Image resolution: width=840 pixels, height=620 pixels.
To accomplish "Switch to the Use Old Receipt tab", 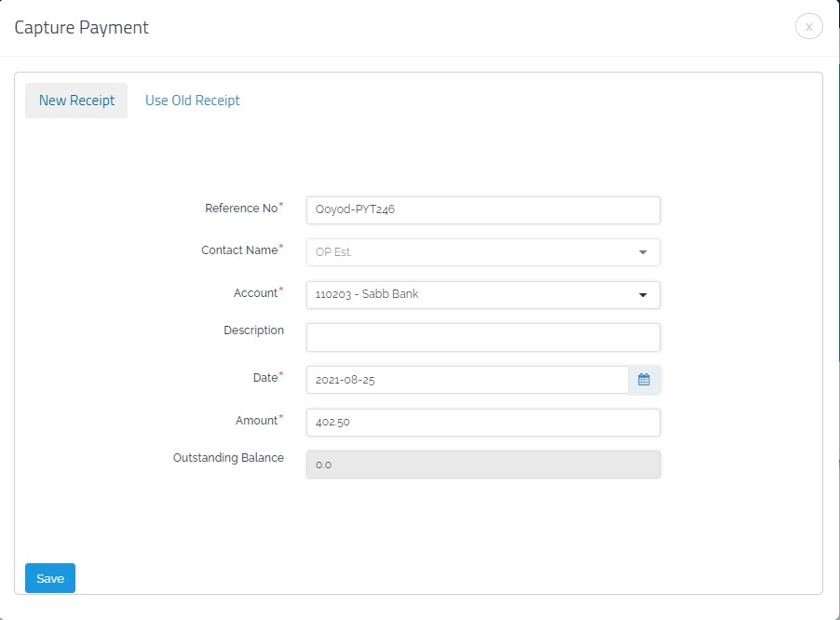I will point(193,101).
